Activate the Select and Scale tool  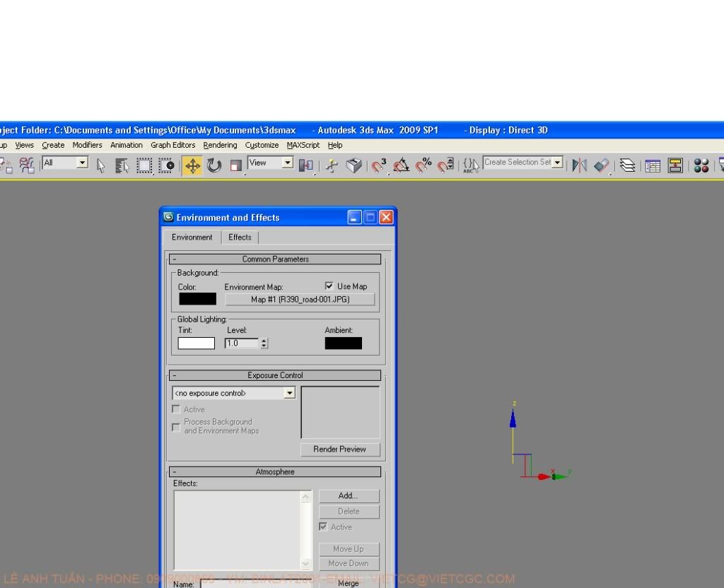(x=236, y=165)
